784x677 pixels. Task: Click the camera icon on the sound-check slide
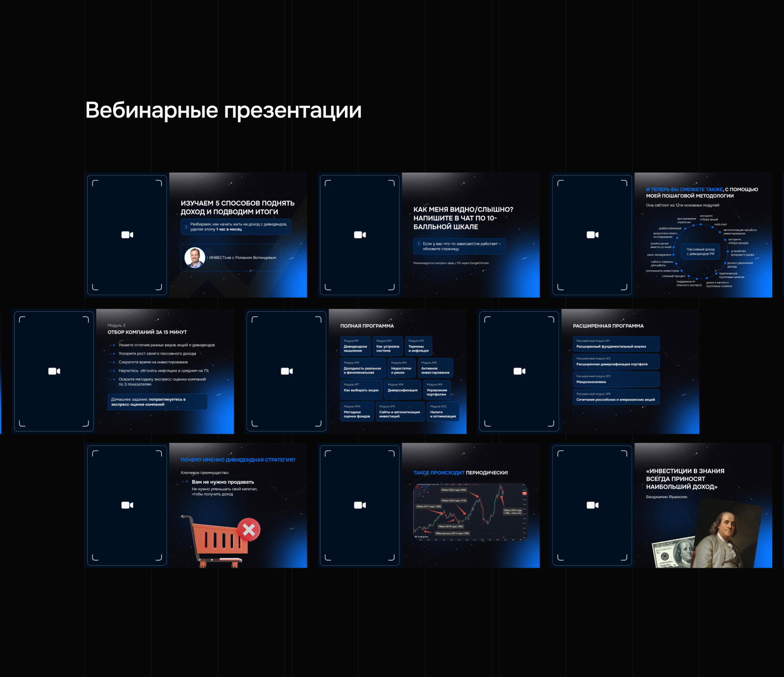coord(360,234)
